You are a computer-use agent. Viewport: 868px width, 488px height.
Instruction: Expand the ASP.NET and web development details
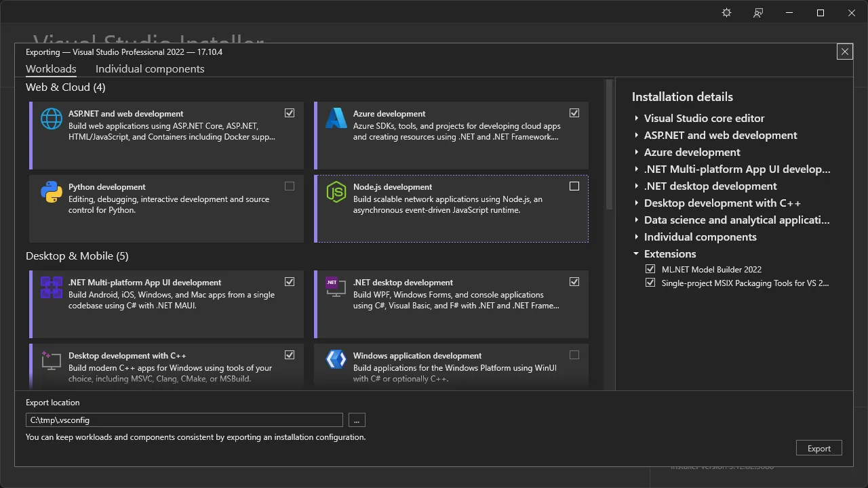(636, 135)
